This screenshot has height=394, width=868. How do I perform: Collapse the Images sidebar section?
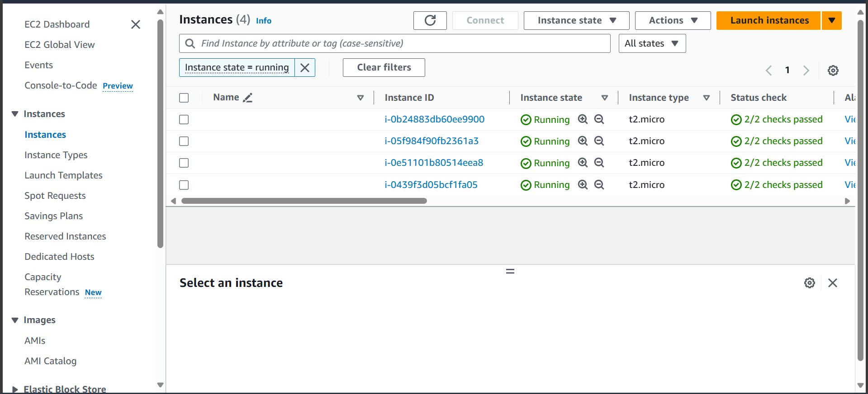(x=15, y=320)
